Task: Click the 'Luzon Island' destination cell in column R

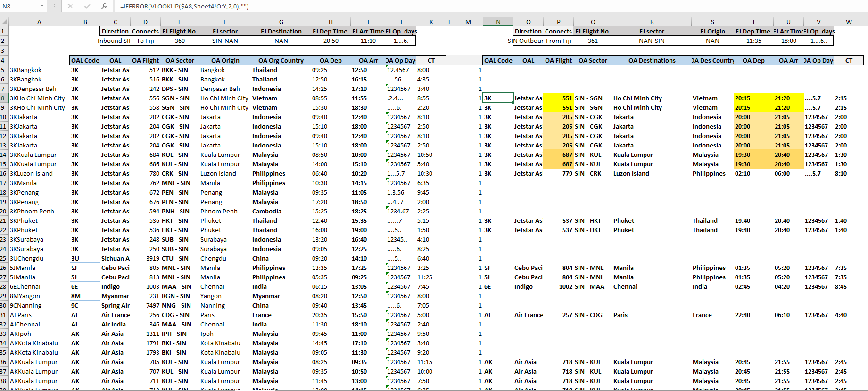Action: (652, 173)
